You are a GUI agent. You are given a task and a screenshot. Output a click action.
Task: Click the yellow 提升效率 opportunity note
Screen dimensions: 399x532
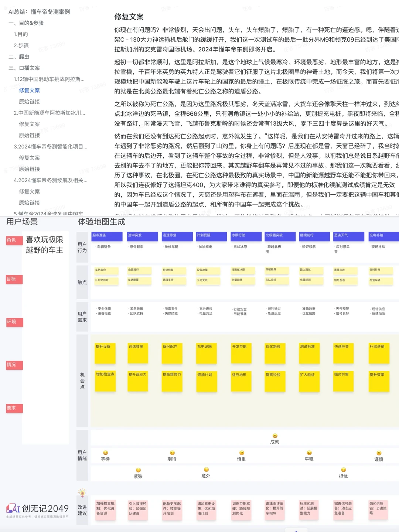click(379, 381)
